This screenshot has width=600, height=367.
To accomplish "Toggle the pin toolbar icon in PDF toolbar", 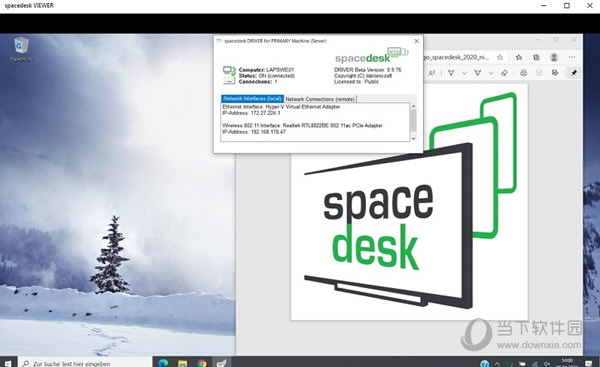I will click(574, 73).
